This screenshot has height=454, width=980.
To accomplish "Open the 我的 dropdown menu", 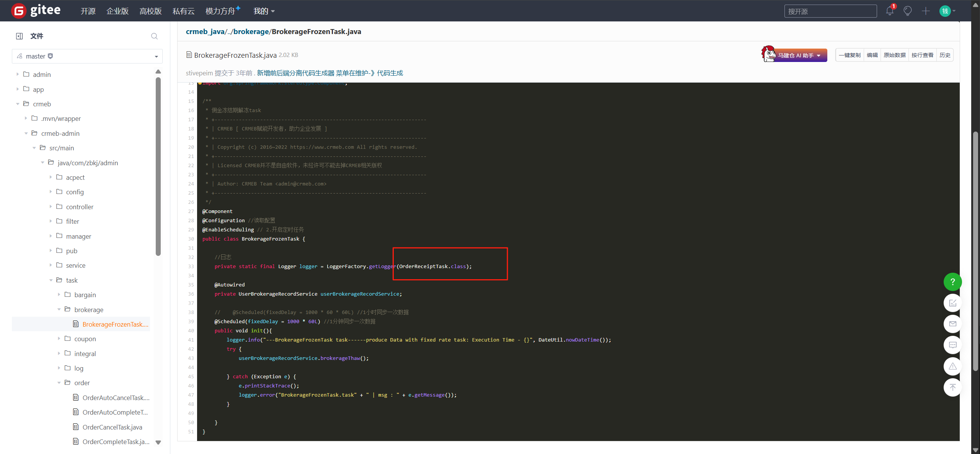I will coord(264,11).
